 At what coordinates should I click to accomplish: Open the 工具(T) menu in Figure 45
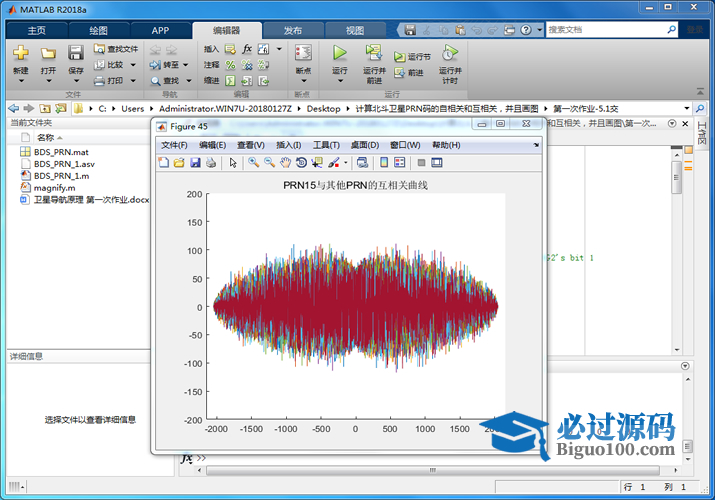tap(326, 145)
